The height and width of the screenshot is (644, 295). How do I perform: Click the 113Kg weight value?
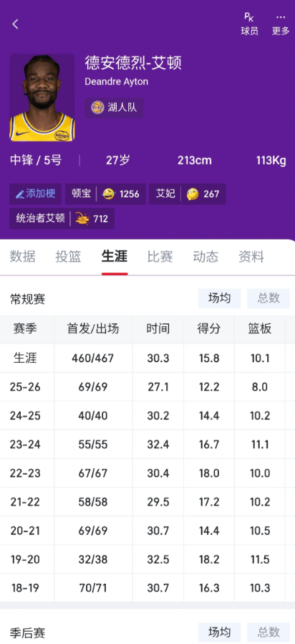pyautogui.click(x=271, y=160)
